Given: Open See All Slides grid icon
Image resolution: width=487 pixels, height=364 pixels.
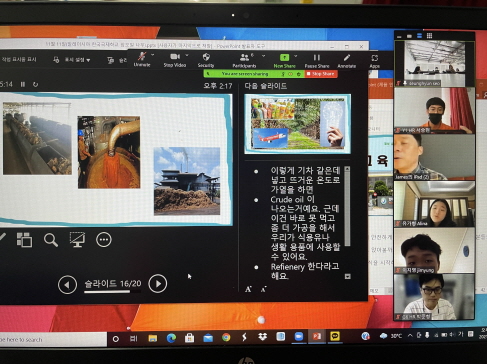Looking at the screenshot, I should tap(24, 240).
